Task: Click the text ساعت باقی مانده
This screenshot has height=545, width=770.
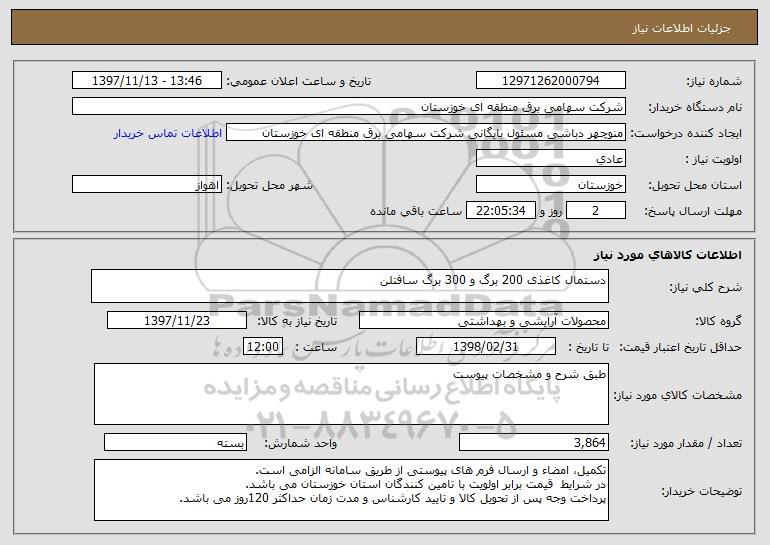Action: (x=415, y=211)
